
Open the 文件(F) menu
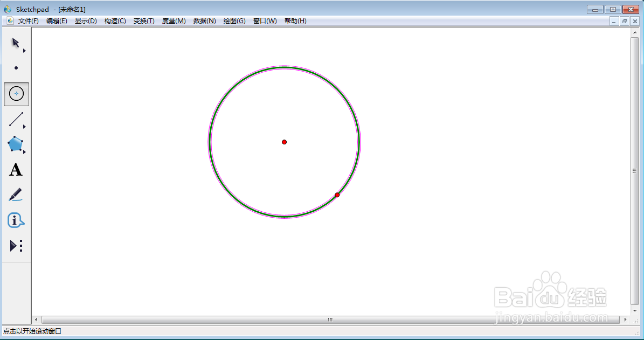28,21
